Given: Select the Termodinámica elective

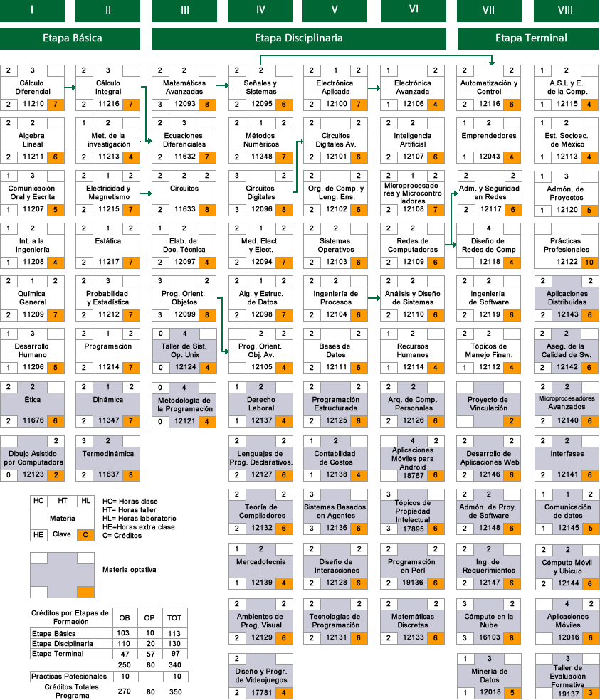Looking at the screenshot, I should coord(107,458).
